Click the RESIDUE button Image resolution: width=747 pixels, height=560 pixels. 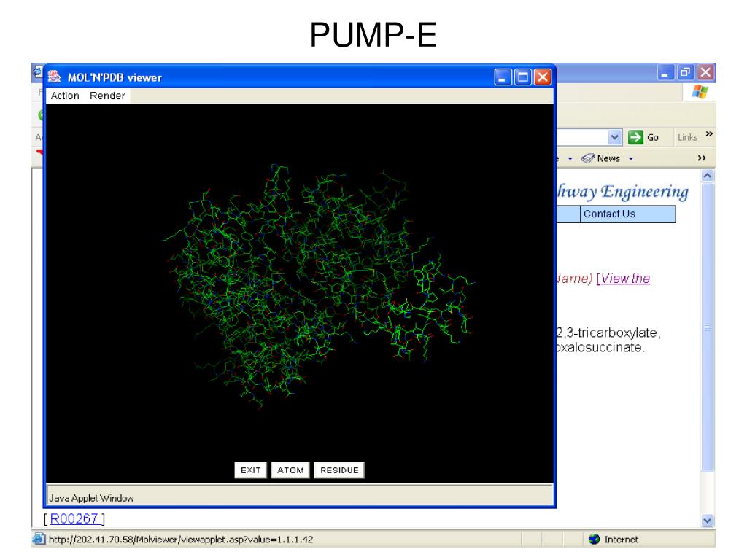pyautogui.click(x=339, y=470)
